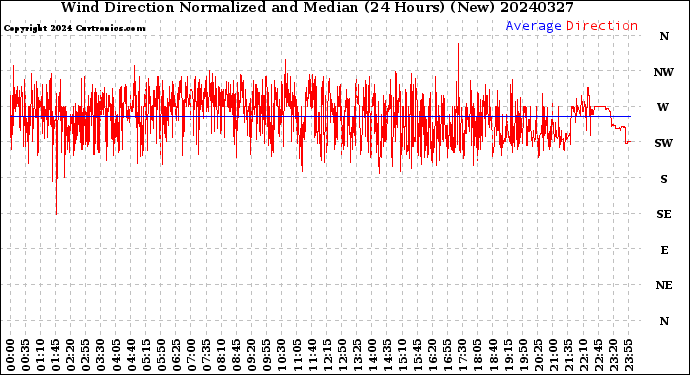Click the 07:35 time label

point(206,355)
